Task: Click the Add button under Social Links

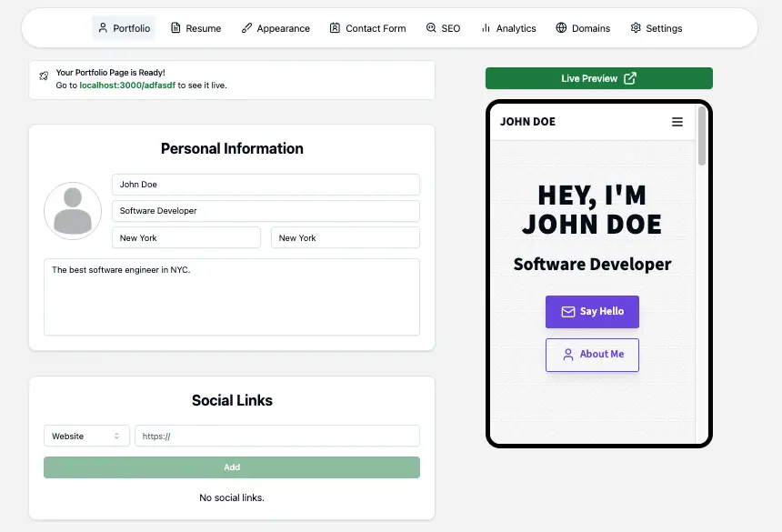Action: point(232,467)
